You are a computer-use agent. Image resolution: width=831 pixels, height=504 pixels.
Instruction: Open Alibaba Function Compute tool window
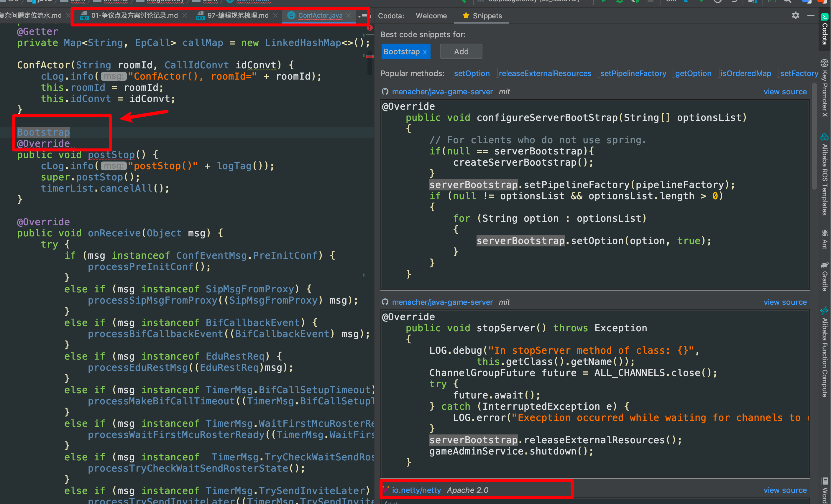coord(825,352)
